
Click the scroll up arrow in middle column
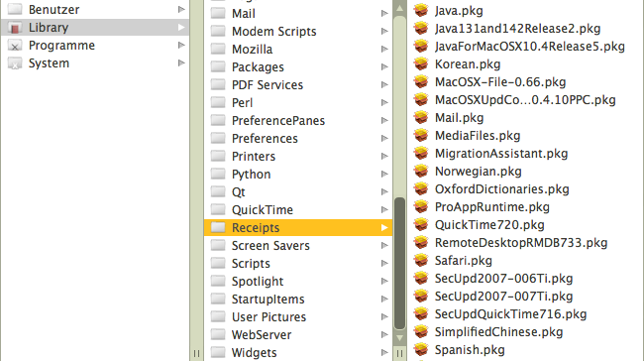click(x=399, y=8)
